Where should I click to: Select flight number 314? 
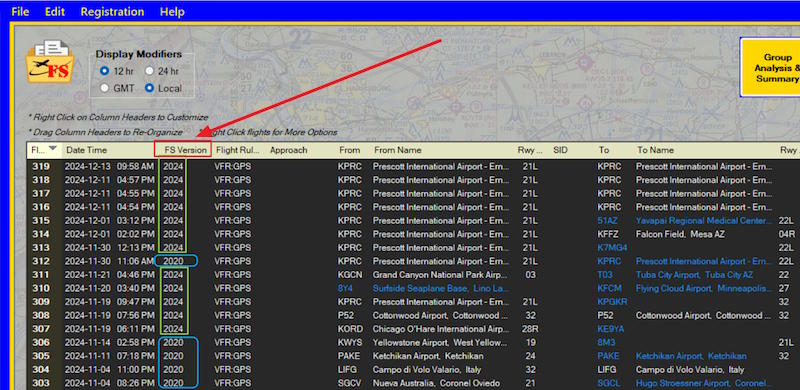[41, 234]
